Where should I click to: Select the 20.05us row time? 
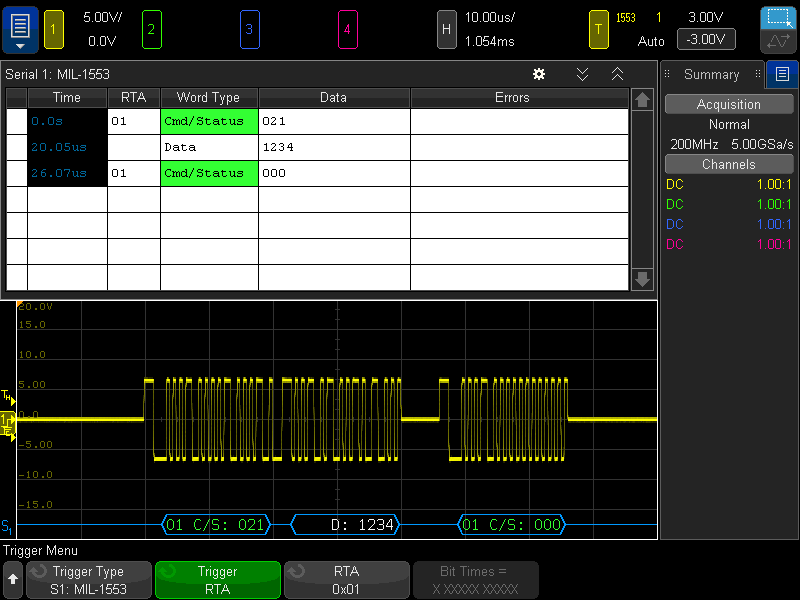tap(67, 147)
